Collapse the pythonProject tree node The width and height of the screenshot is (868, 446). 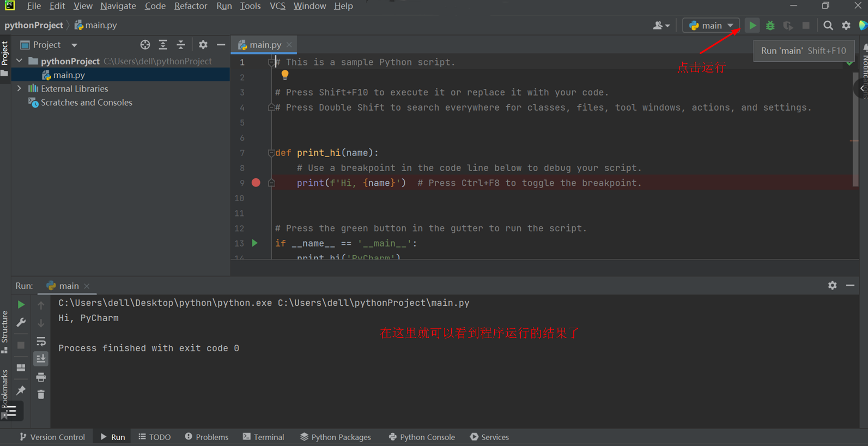[x=20, y=61]
